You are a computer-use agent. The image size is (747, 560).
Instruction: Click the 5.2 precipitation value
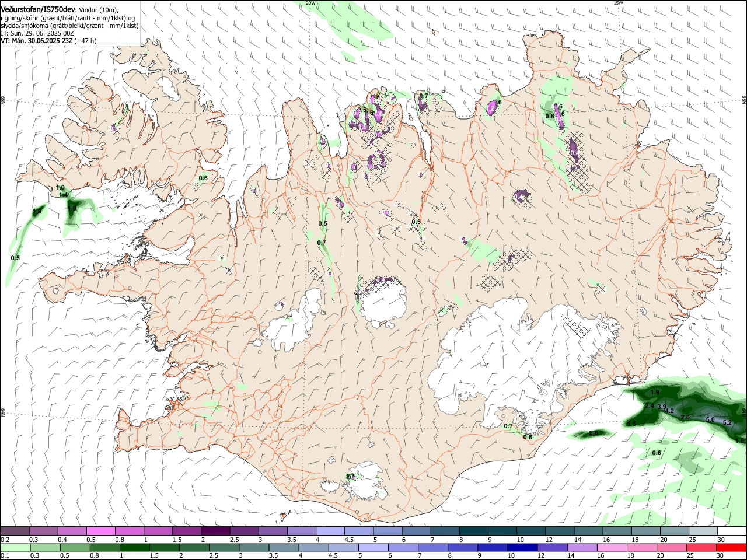(727, 422)
